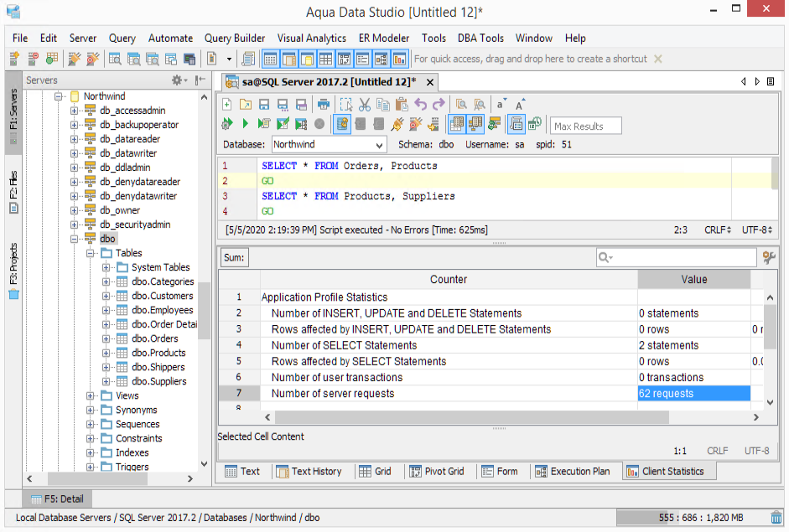The width and height of the screenshot is (789, 532).
Task: Open the Database combo box showing Northwind
Action: (x=328, y=145)
